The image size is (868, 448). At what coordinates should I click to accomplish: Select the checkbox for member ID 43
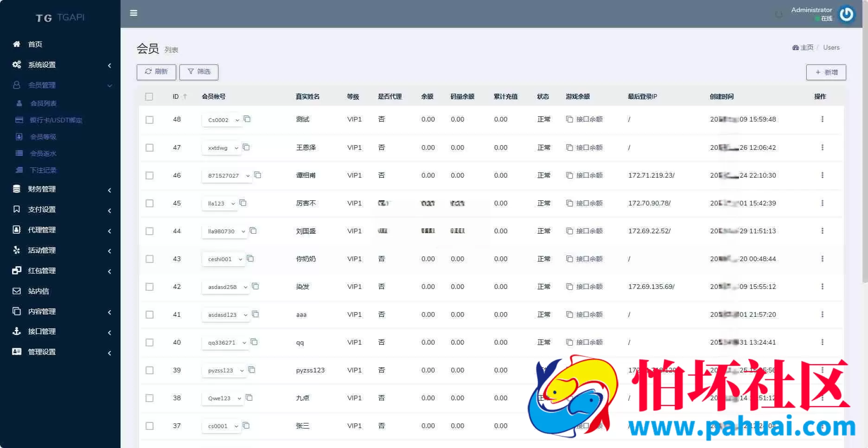149,259
